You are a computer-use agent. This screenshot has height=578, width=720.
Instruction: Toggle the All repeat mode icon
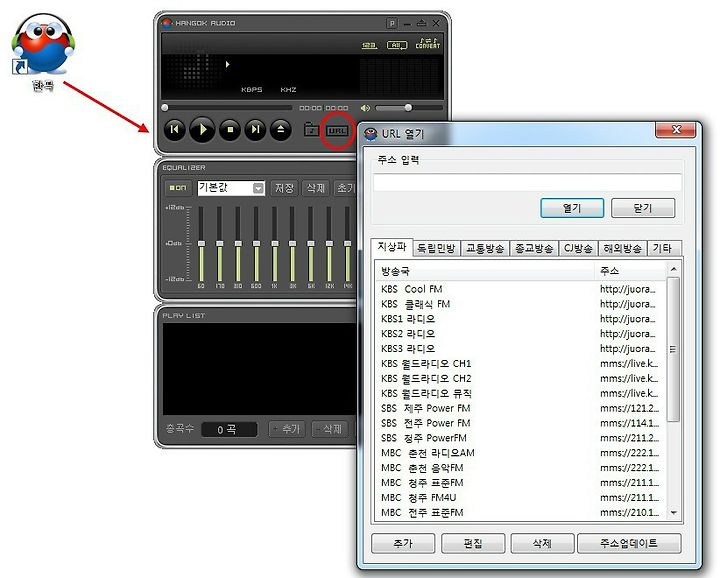click(x=397, y=45)
